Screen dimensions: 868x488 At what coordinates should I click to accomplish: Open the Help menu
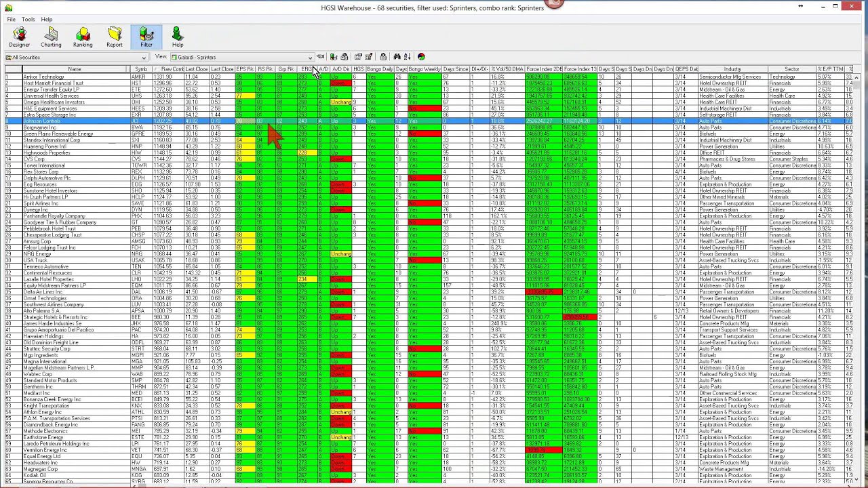47,19
